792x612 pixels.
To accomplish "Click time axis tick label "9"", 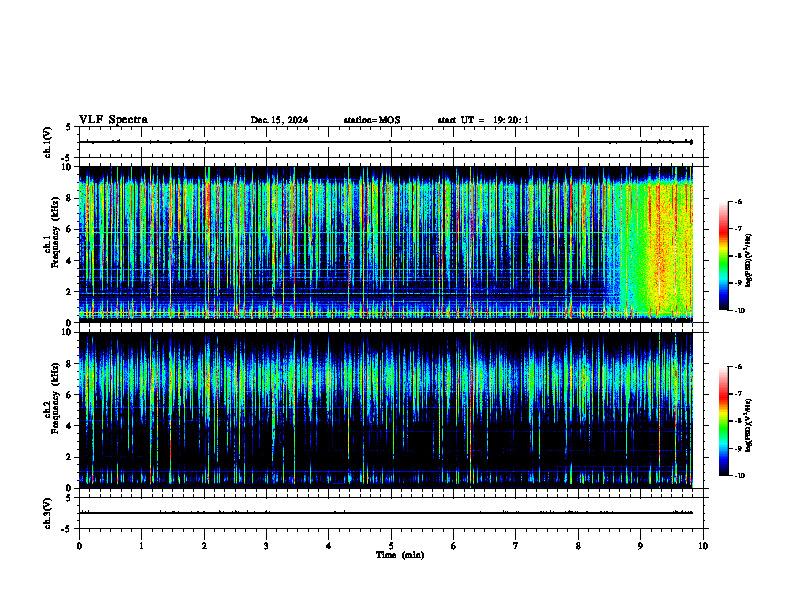I will 640,546.
